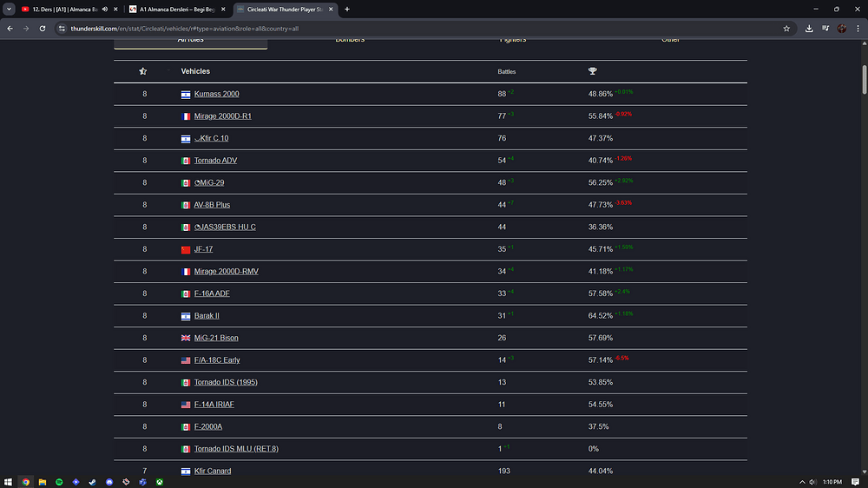Sort by the trophy win-rate column icon
The image size is (868, 488).
592,71
